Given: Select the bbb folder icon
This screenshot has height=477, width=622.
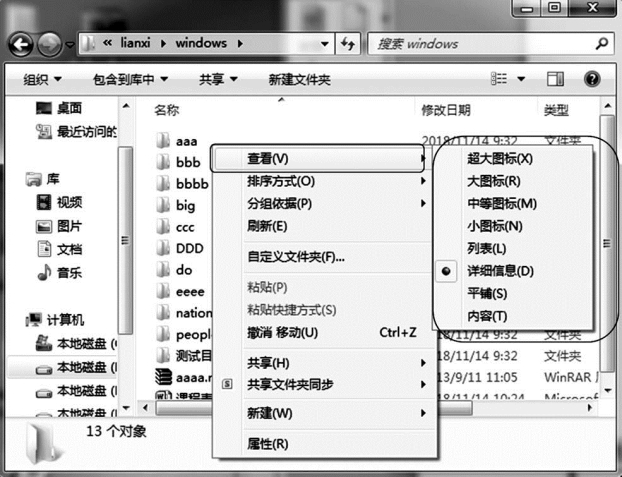Looking at the screenshot, I should coord(163,162).
